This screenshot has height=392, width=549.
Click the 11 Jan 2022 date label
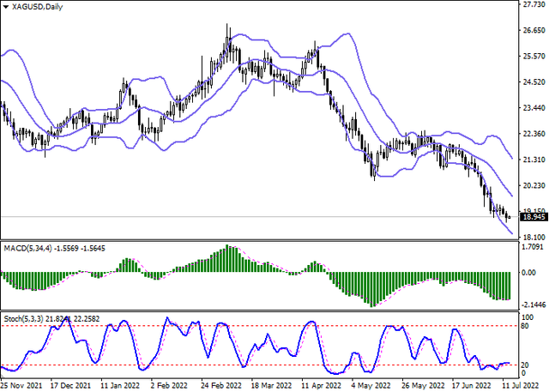pyautogui.click(x=120, y=386)
